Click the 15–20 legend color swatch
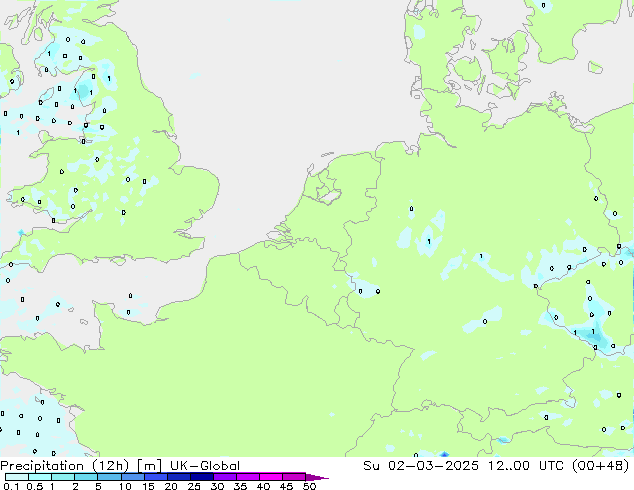 tap(155, 477)
